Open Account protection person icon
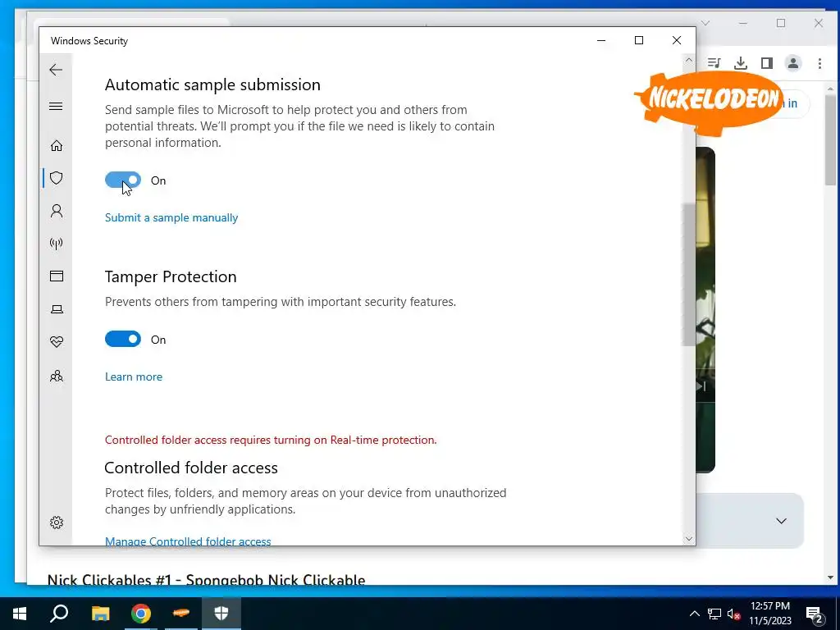The width and height of the screenshot is (840, 630). [57, 211]
